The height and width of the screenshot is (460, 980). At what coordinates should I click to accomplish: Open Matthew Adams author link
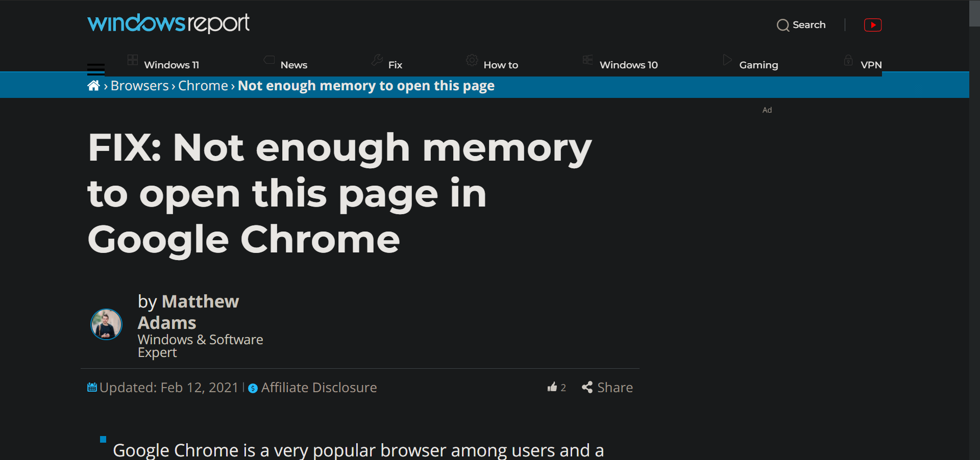(x=188, y=312)
